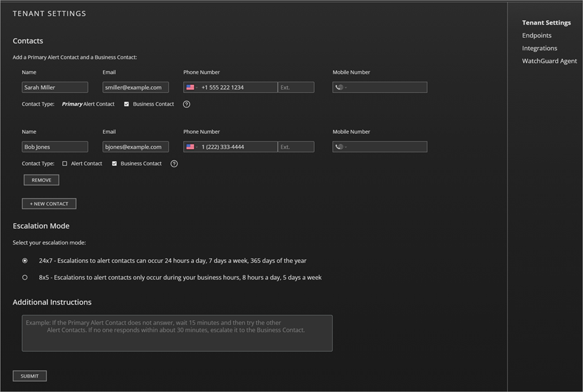This screenshot has height=392, width=583.
Task: Go to WatchGuard Agent settings
Action: (x=549, y=61)
